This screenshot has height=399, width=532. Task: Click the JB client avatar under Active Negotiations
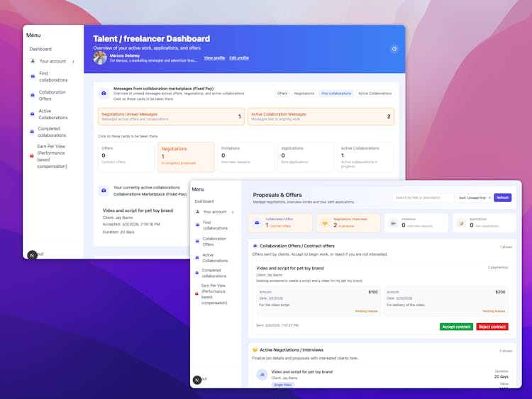[262, 375]
